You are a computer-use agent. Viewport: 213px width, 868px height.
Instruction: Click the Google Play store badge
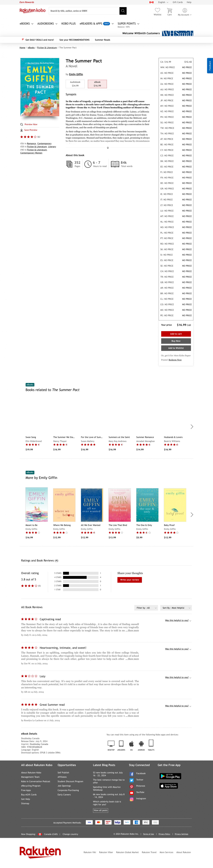point(170,776)
